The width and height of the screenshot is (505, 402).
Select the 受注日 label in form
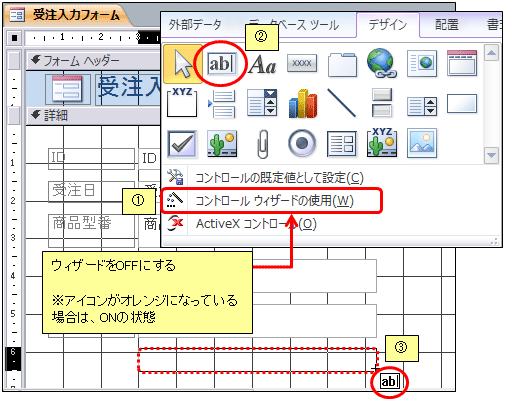pos(74,190)
